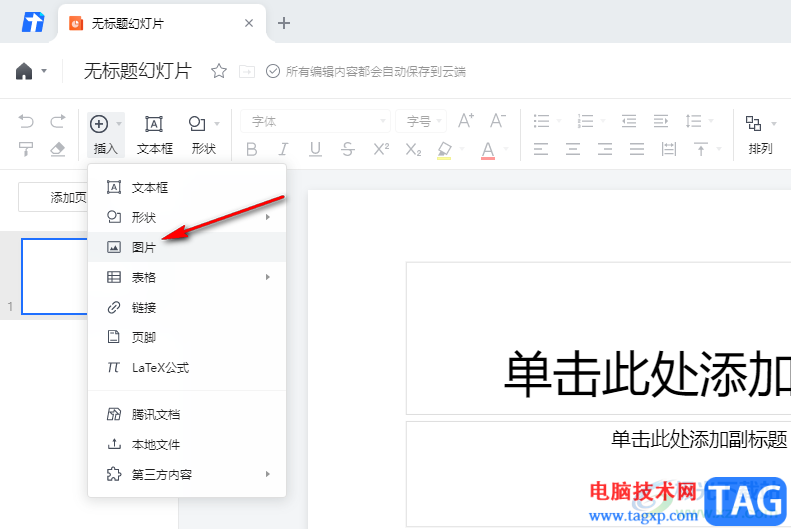The image size is (791, 529).
Task: Click the Tencent Docs logo icon
Action: 33,22
